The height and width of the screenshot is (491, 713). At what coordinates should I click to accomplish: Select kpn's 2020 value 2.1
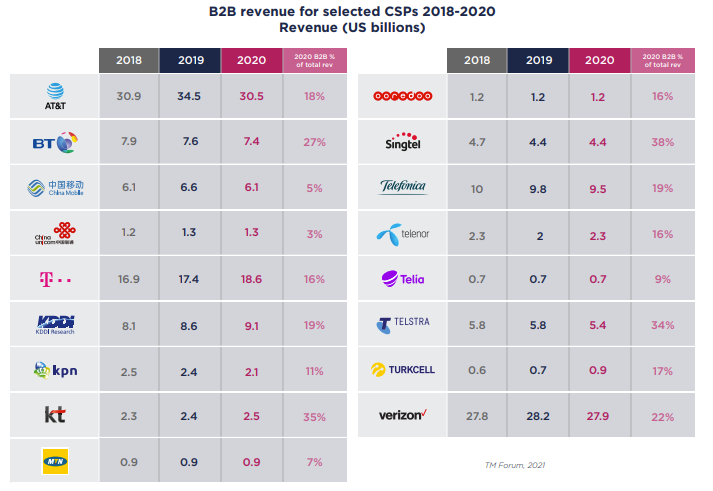251,372
